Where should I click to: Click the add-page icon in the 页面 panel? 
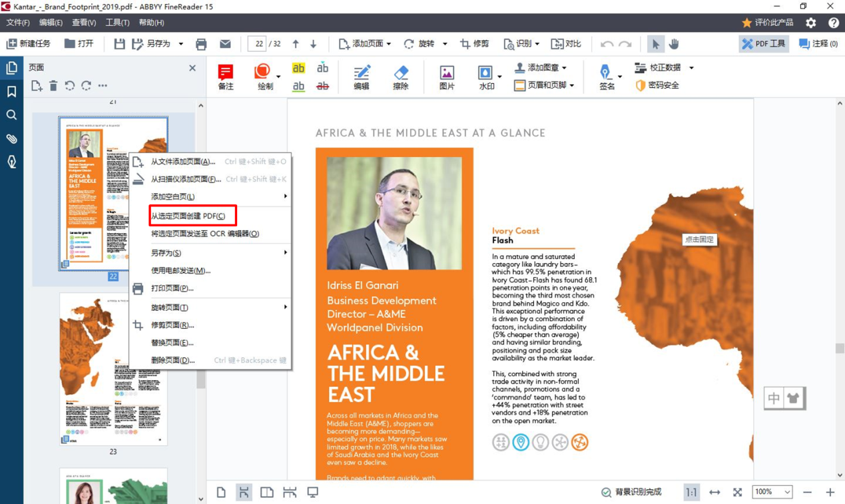(37, 86)
